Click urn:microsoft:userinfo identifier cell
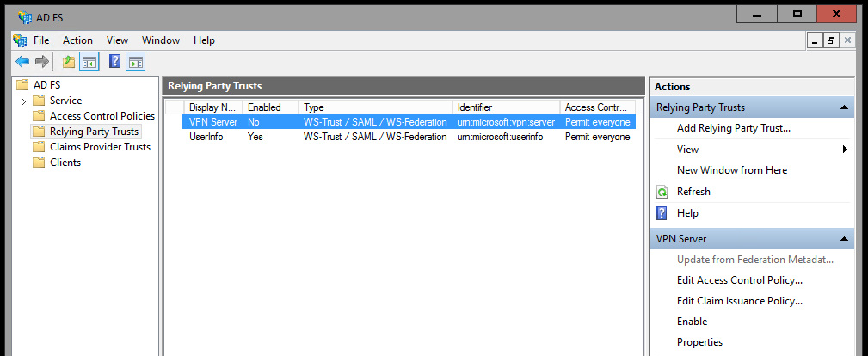 pyautogui.click(x=500, y=137)
